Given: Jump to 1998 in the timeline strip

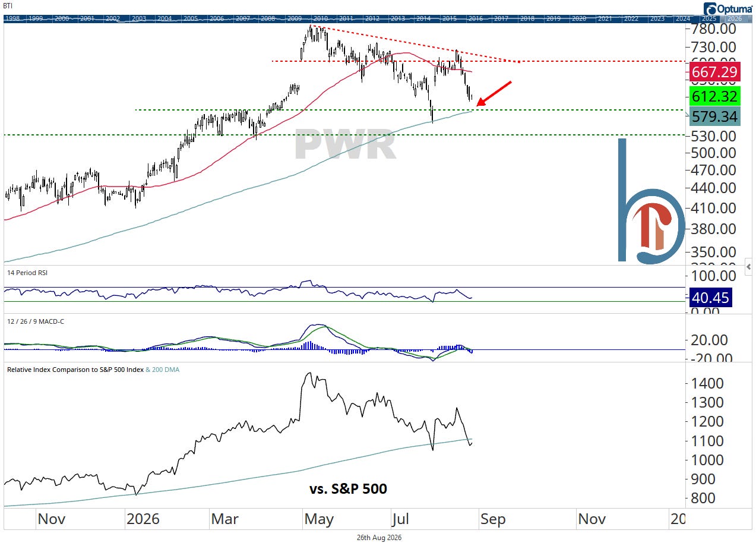Looking at the screenshot, I should tap(13, 18).
